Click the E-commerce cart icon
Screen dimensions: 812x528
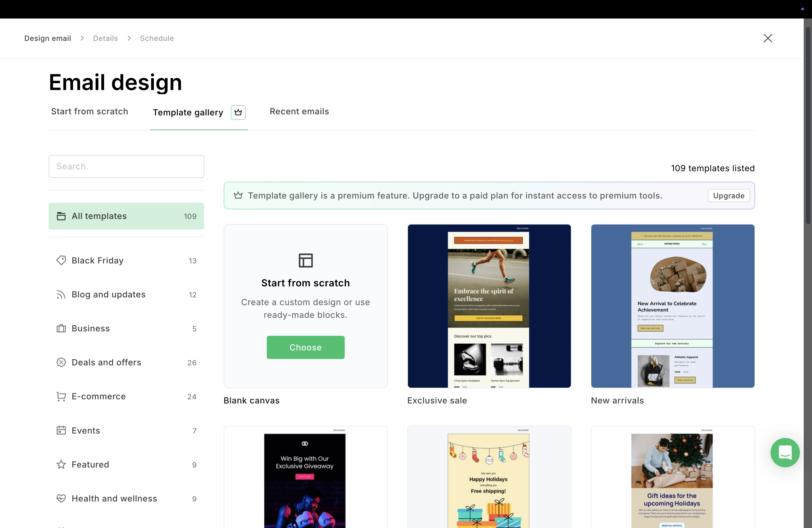[x=61, y=396]
